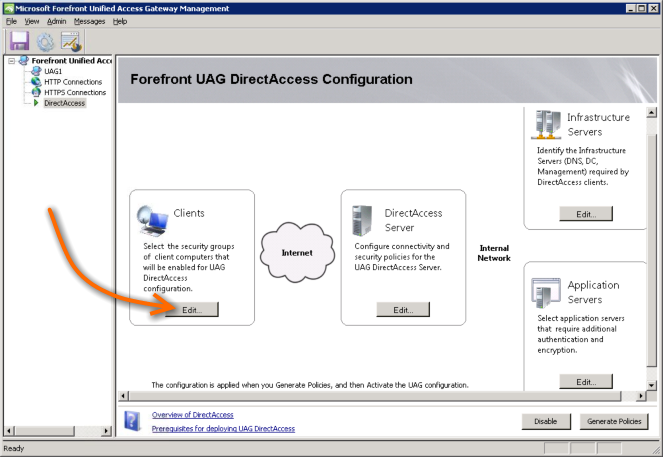Click the Forefront UAG DirectAccess Configuration heading
Screen dimensions: 663x457
(271, 79)
